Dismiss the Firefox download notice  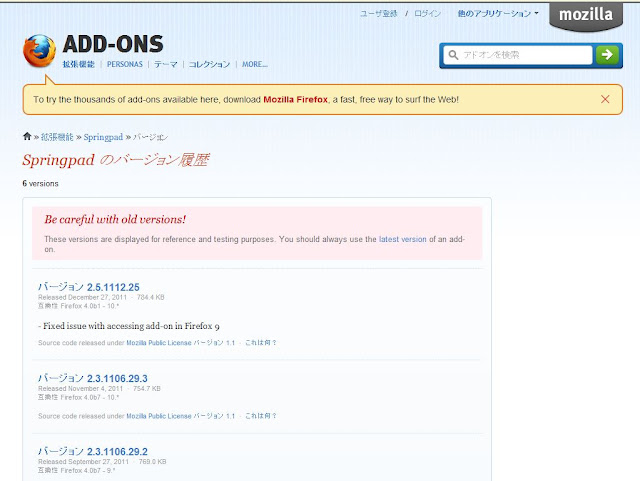[x=605, y=99]
